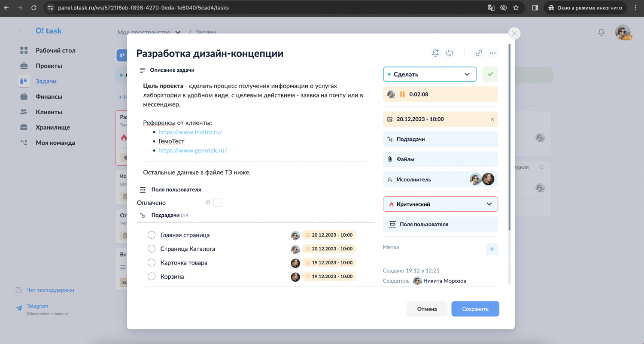Clear the 20.12.2023 deadline with X icon

[x=492, y=119]
